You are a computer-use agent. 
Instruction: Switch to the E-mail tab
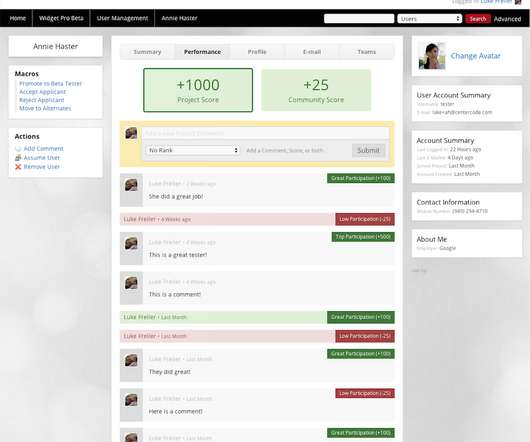coord(312,52)
